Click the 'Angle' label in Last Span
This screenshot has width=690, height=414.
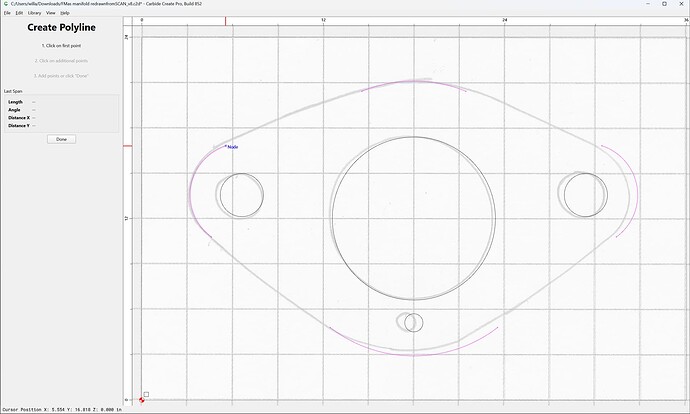14,110
